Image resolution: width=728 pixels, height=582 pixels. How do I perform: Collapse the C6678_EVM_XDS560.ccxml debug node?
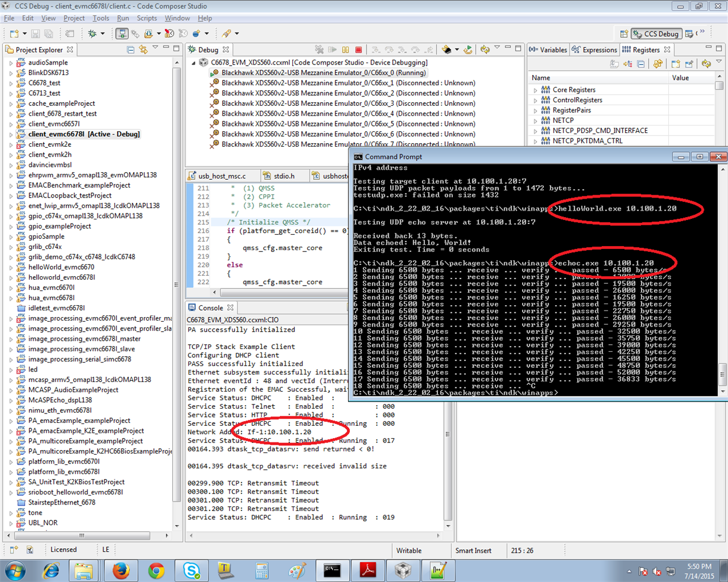pyautogui.click(x=193, y=63)
